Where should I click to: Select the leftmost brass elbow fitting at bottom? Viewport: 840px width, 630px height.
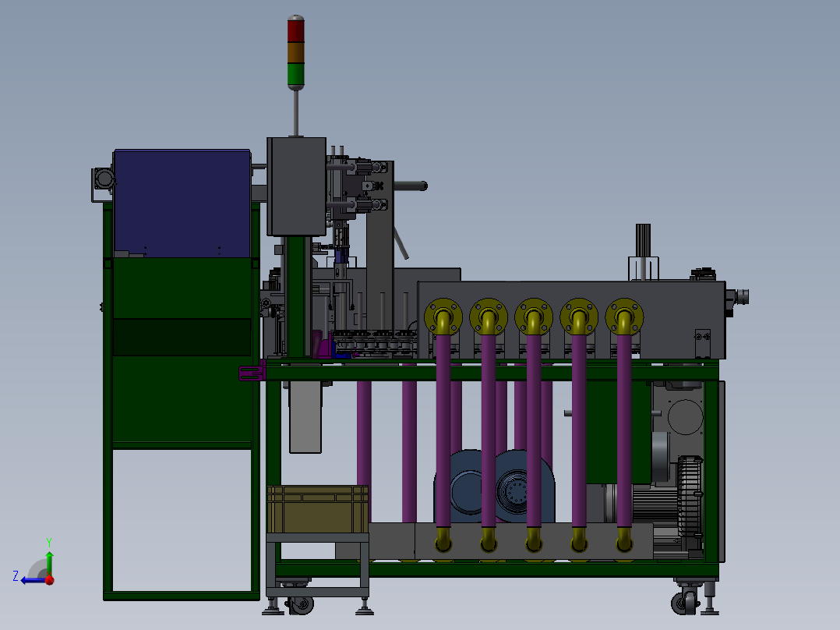pos(443,540)
